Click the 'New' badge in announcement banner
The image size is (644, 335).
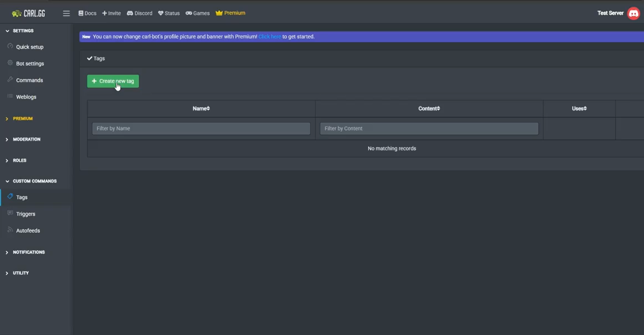[86, 37]
